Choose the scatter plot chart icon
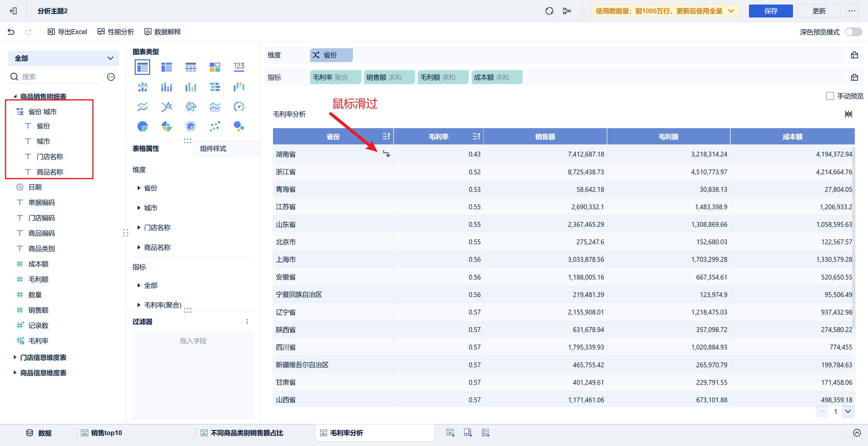Viewport: 868px width, 446px height. click(x=215, y=126)
